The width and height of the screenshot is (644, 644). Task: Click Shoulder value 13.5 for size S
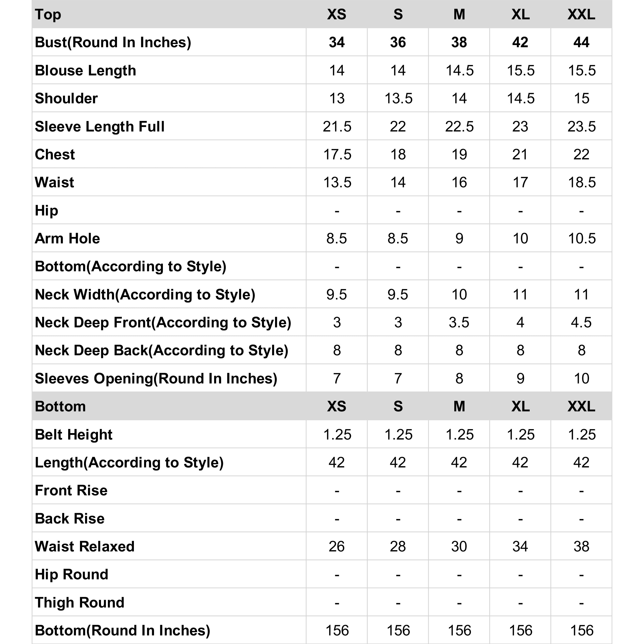pyautogui.click(x=398, y=98)
